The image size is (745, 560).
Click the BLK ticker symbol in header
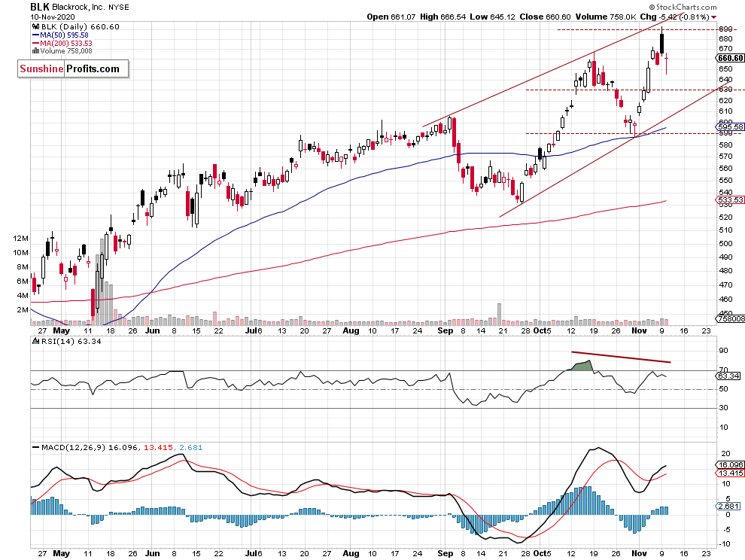coord(39,7)
